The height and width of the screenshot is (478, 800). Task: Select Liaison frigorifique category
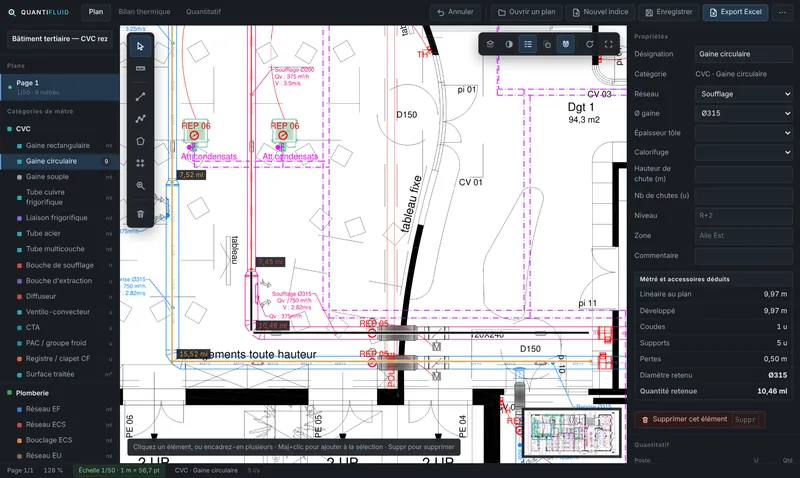click(x=60, y=218)
